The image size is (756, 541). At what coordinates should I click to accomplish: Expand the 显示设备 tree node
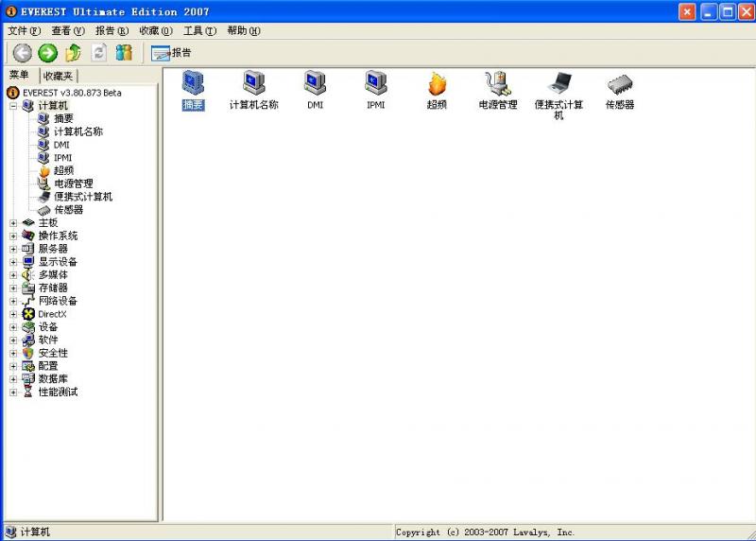click(x=13, y=262)
